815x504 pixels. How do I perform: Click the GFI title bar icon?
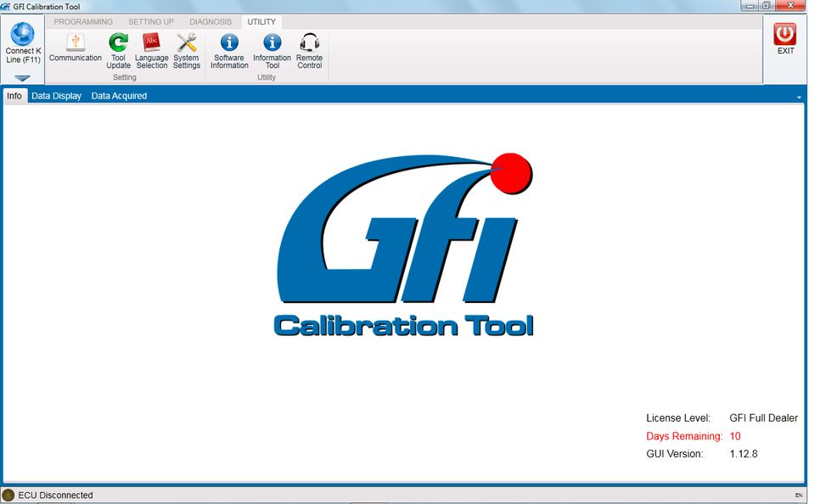tap(7, 6)
